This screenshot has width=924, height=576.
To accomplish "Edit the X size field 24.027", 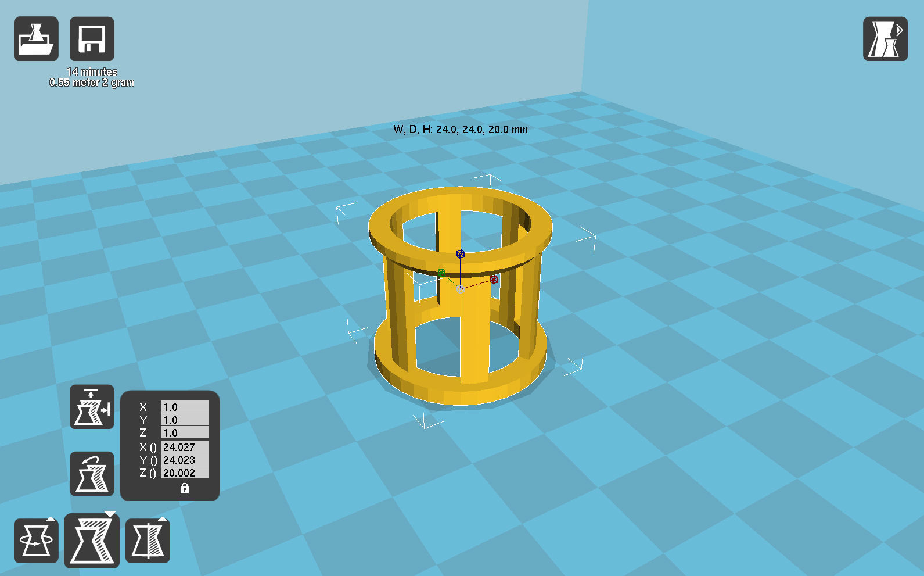I will coord(185,447).
